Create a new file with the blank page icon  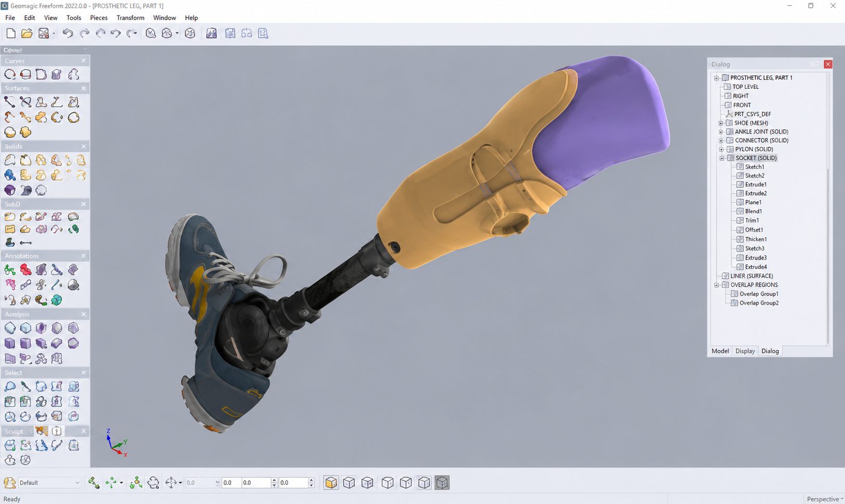coord(10,33)
